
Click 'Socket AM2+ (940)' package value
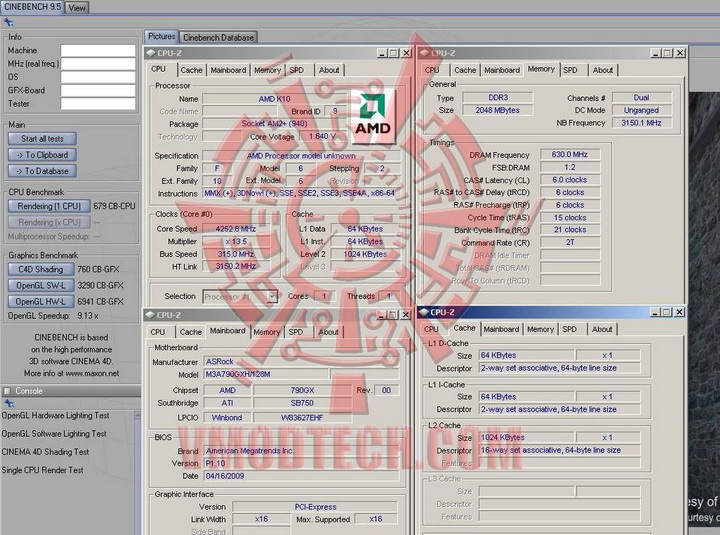(x=274, y=124)
